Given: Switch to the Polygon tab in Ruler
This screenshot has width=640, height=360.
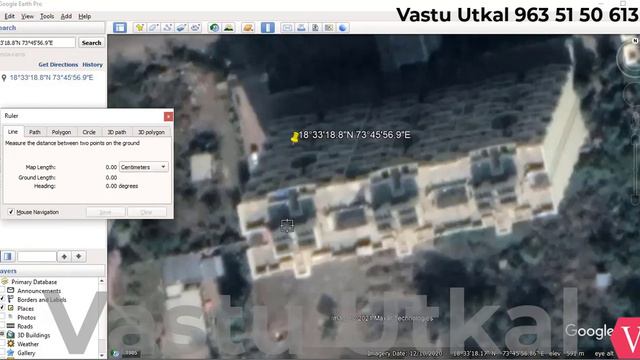Looking at the screenshot, I should tap(61, 132).
